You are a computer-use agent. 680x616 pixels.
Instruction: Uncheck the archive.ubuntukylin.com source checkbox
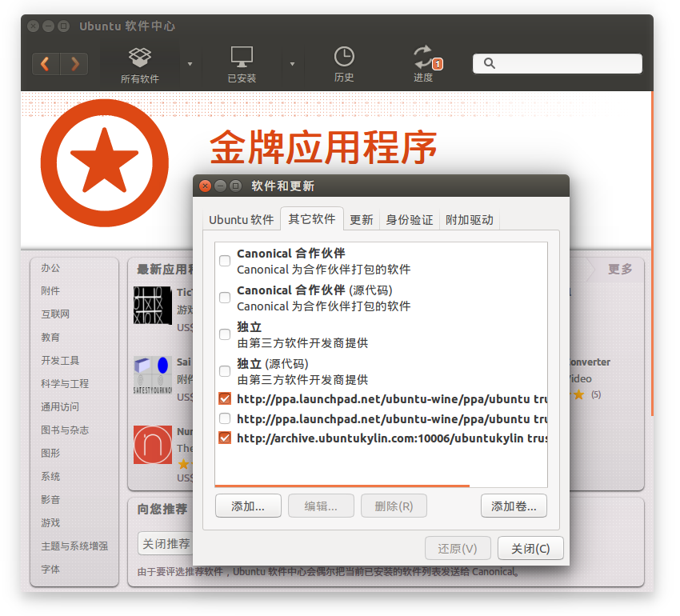pyautogui.click(x=225, y=438)
